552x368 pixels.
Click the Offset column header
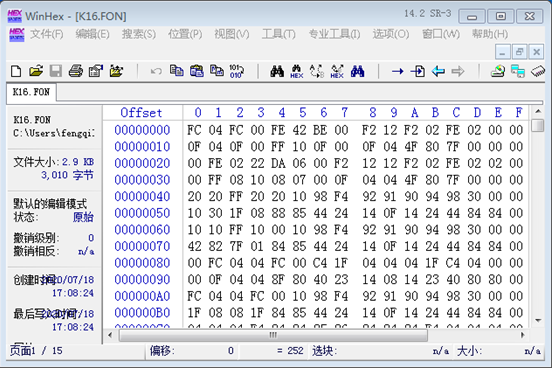141,113
